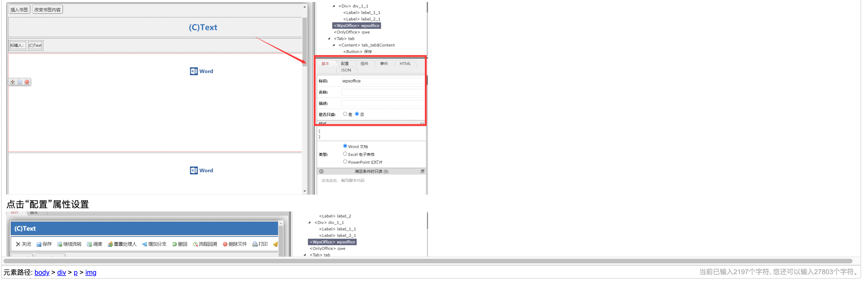Click the horizontal scrollbar above element path
The width and height of the screenshot is (868, 285).
click(427, 261)
